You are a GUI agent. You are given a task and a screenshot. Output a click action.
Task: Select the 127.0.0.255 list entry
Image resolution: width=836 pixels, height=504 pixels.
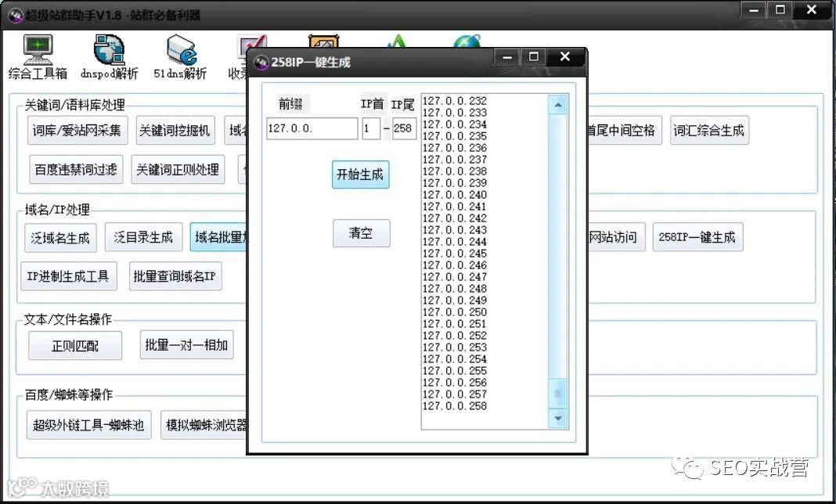tap(455, 371)
